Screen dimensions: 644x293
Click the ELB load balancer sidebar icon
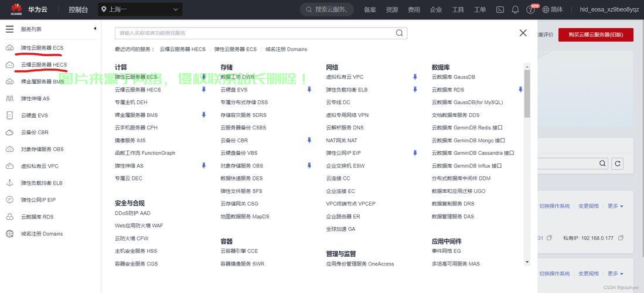[9, 183]
